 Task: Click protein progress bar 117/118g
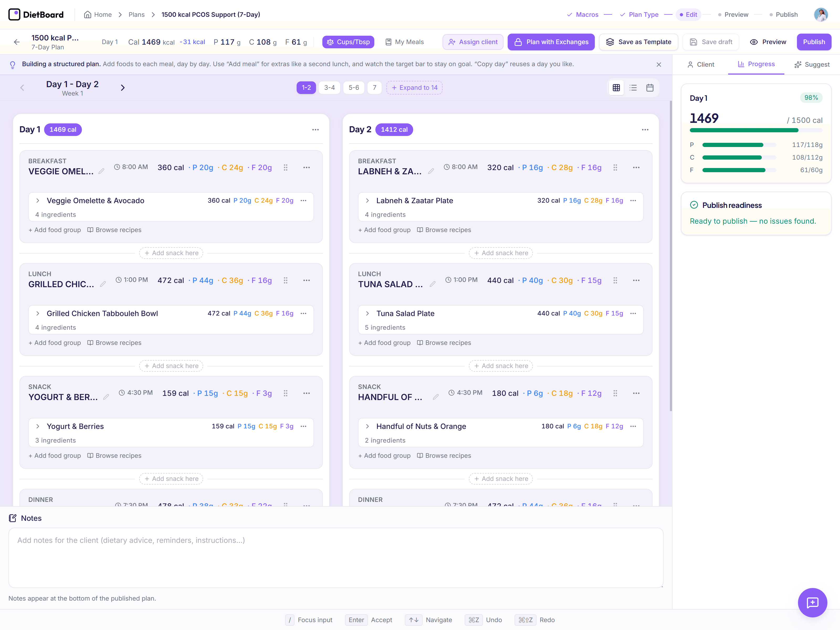739,145
